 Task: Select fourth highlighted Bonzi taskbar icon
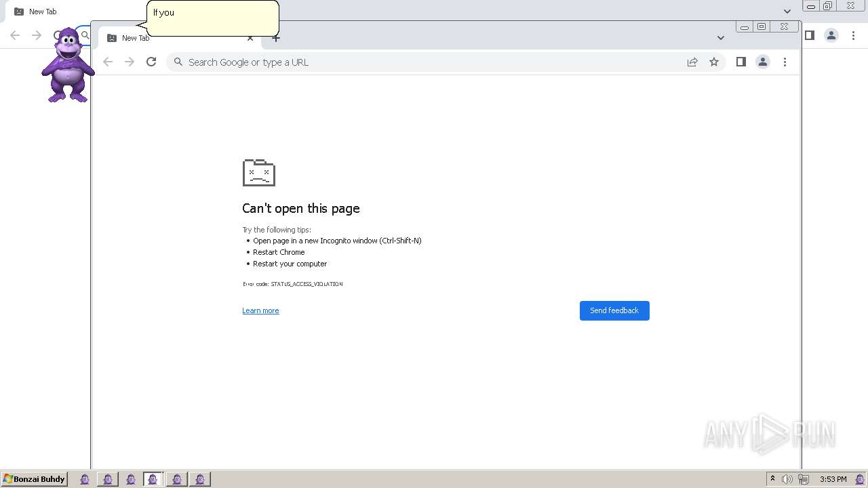point(153,479)
